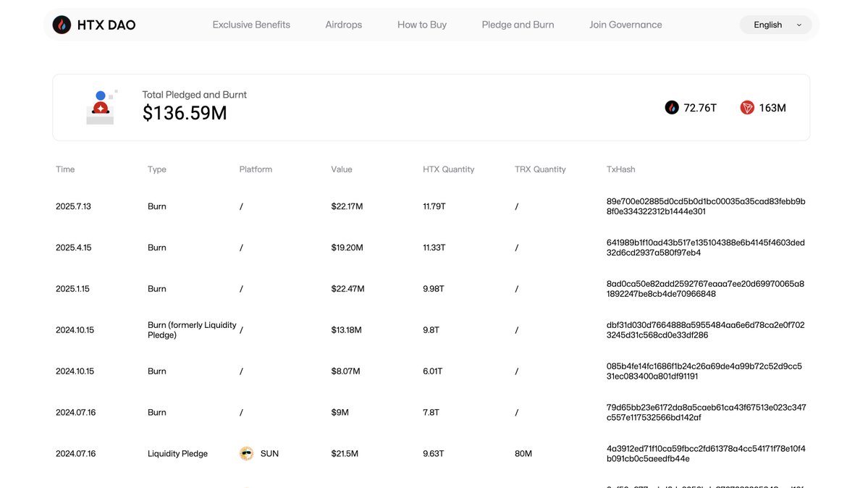The width and height of the screenshot is (868, 488).
Task: Click the value $9M
Action: pos(340,413)
